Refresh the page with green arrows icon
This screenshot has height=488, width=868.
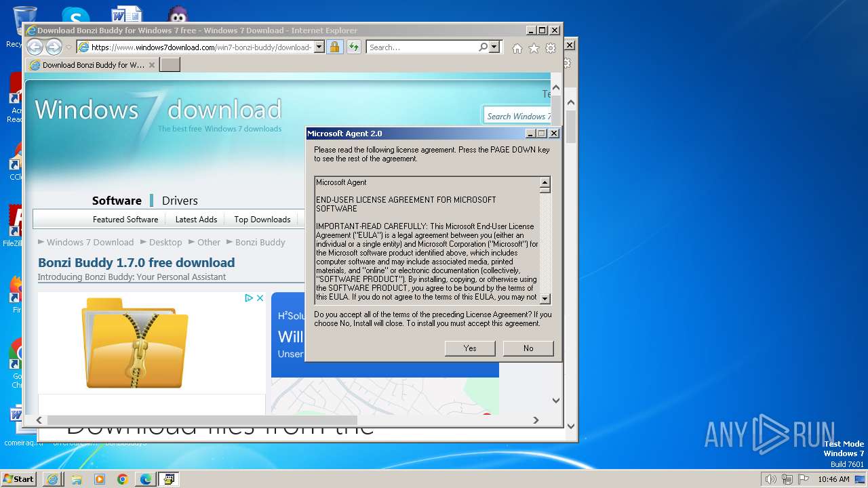click(353, 47)
